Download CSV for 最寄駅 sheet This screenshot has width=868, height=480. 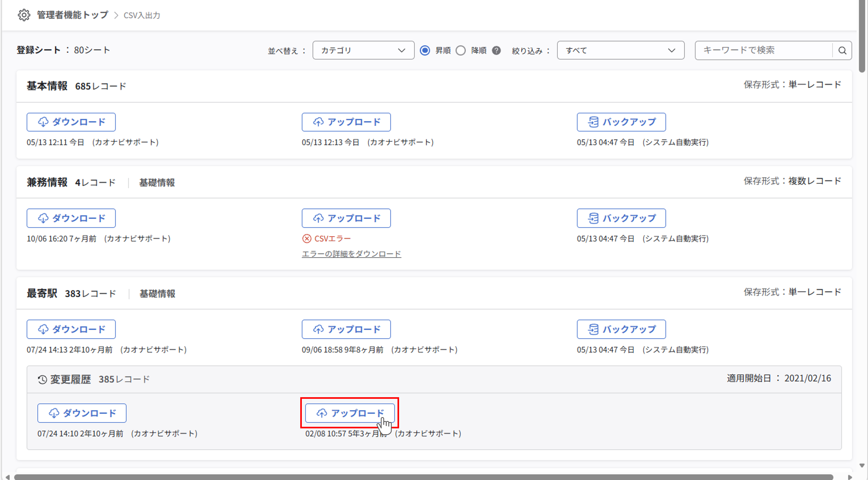(71, 329)
